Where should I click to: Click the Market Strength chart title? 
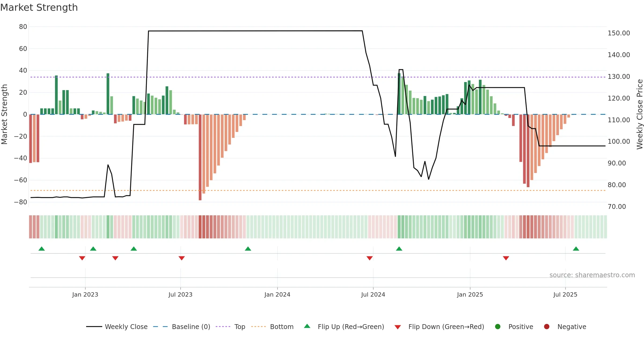click(x=39, y=8)
